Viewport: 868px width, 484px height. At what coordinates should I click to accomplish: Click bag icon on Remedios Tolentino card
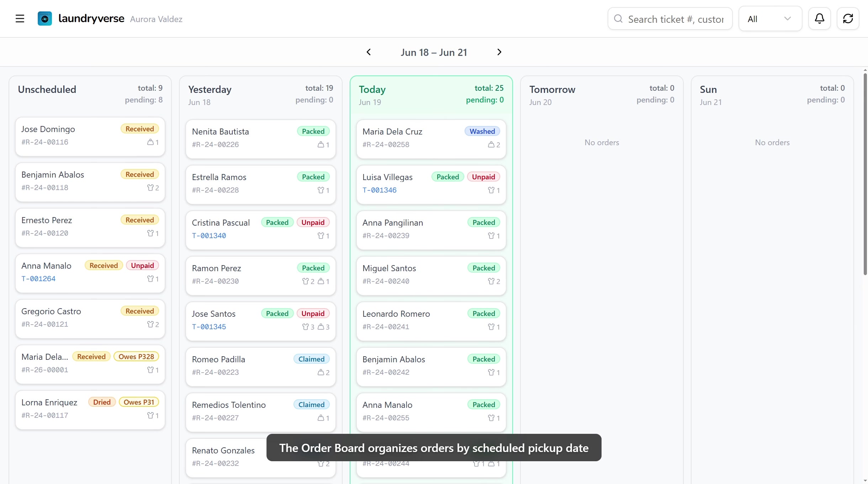coord(321,418)
